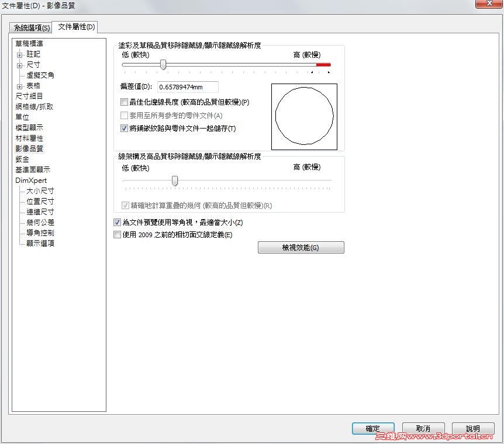Open 導角控制 under DimXpert

40,233
